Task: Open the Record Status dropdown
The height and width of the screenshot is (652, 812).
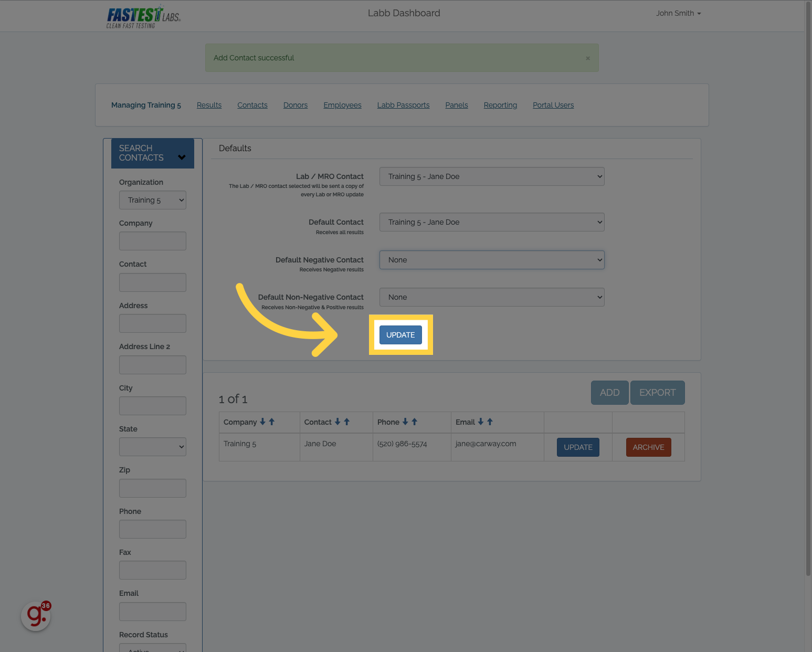Action: [x=153, y=648]
